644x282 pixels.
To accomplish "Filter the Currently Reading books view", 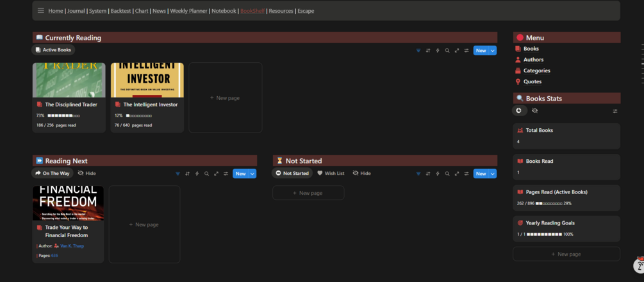I will 418,51.
